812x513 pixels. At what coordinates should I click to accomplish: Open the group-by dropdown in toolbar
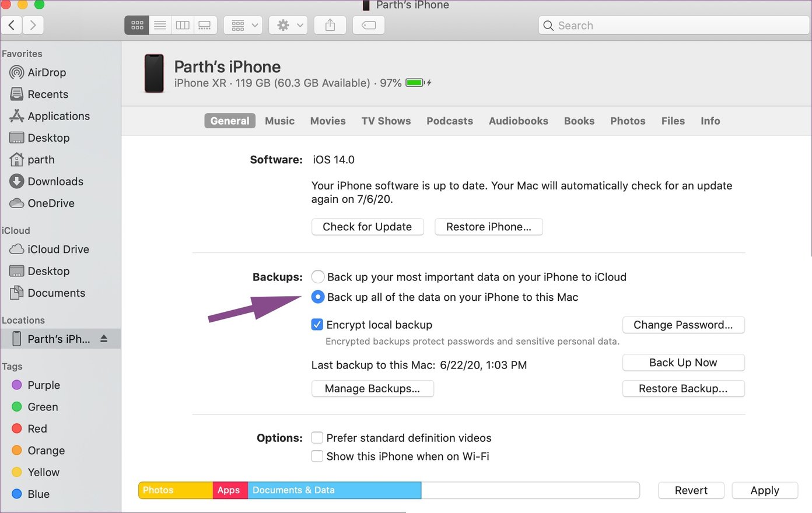coord(243,25)
